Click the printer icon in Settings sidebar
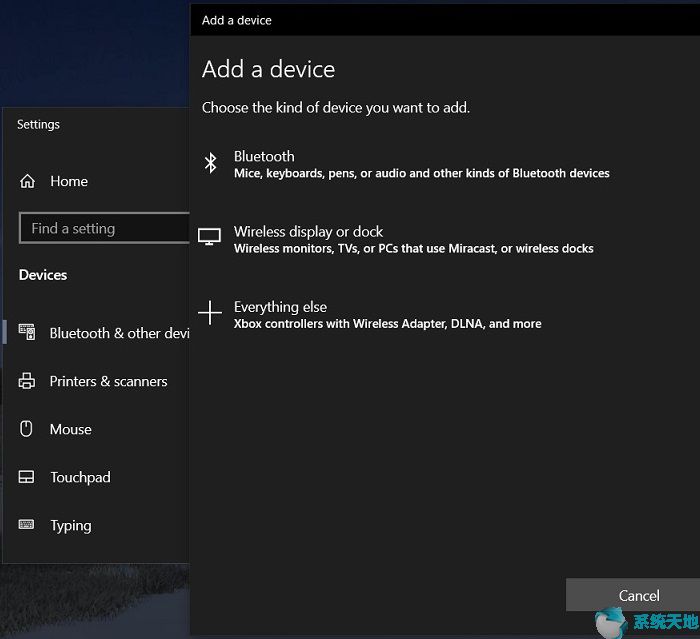The height and width of the screenshot is (639, 700). [x=27, y=381]
